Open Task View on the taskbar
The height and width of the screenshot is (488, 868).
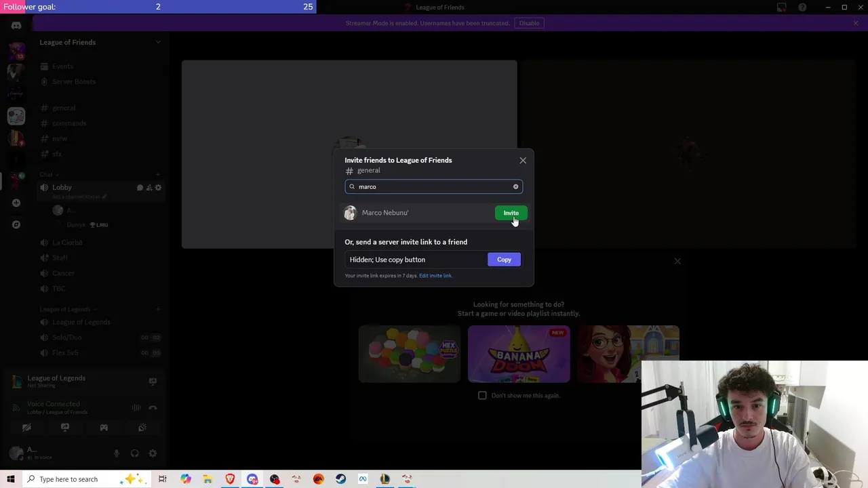click(163, 479)
